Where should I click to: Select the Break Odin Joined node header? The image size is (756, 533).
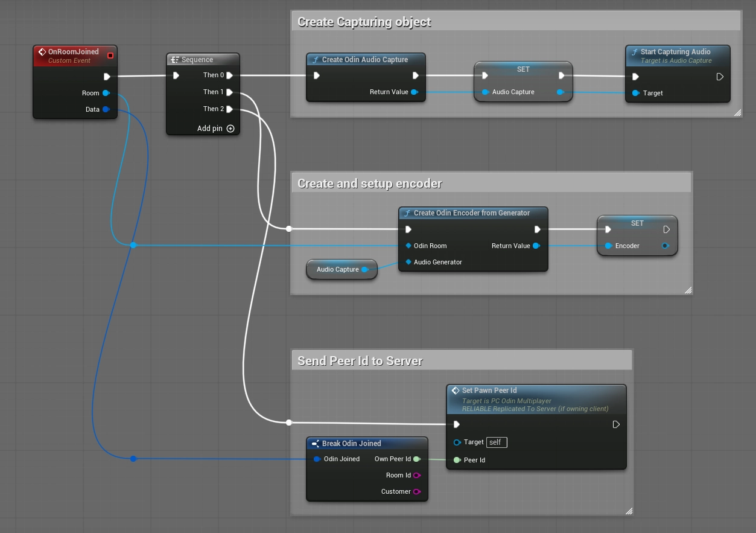pyautogui.click(x=351, y=444)
